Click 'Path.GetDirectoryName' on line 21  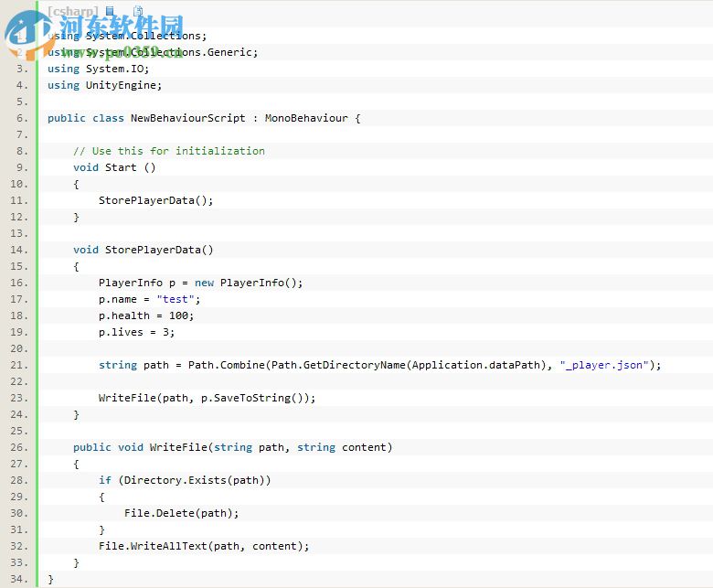[x=338, y=365]
